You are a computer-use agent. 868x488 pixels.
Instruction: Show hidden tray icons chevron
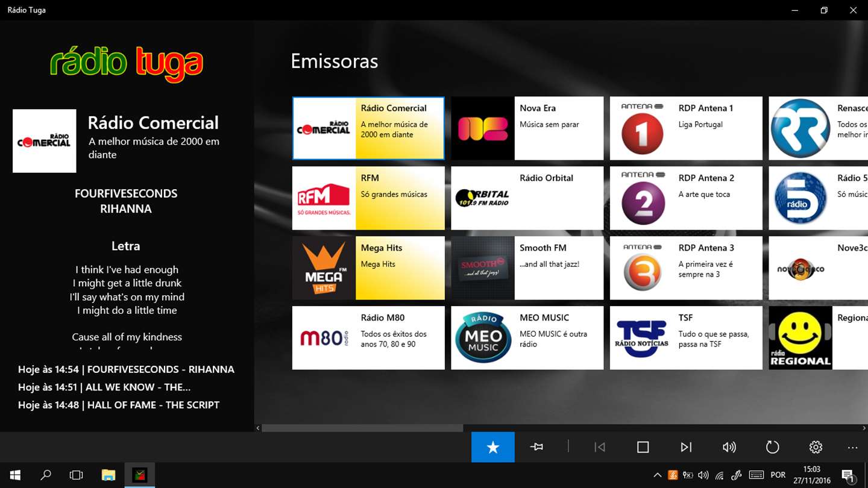(658, 475)
